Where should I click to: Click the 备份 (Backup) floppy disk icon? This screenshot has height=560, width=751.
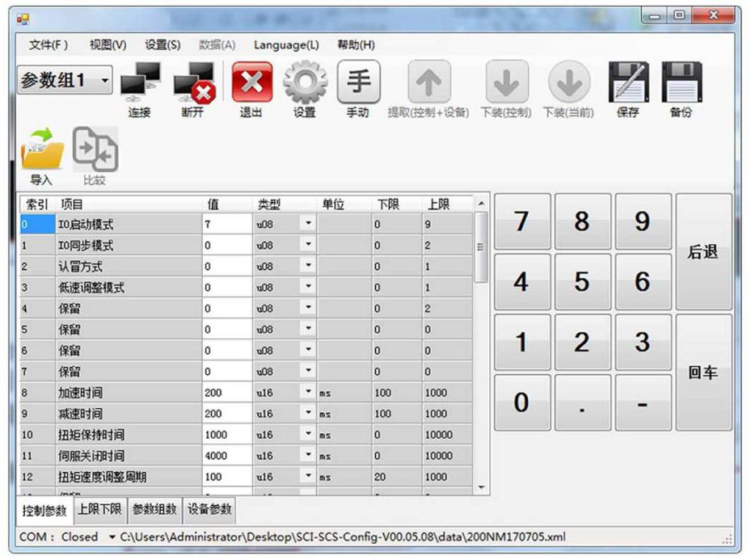(681, 85)
